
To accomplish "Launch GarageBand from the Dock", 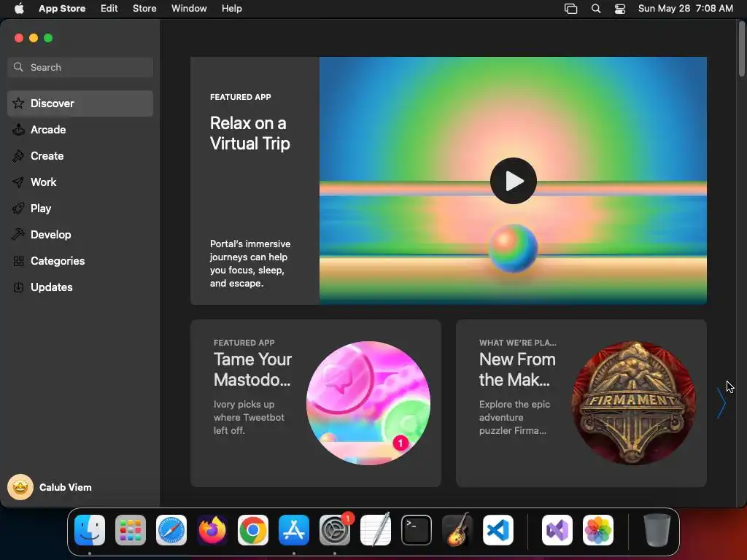I will 457,530.
